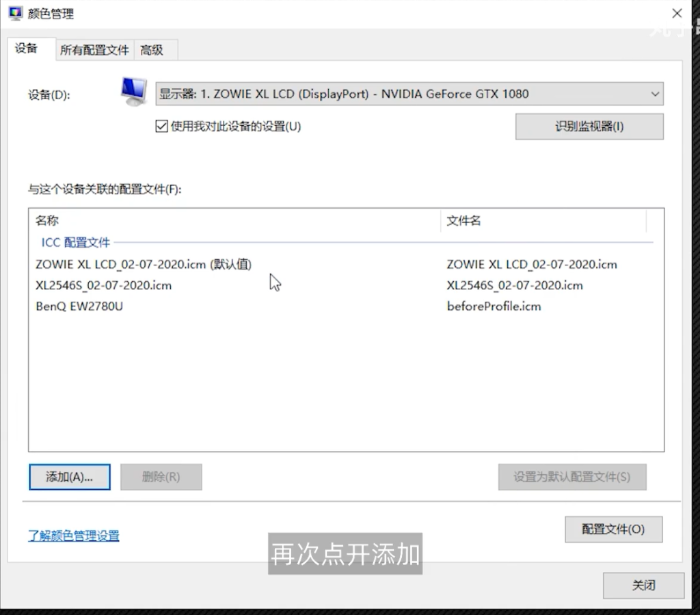Screen dimensions: 700x615
Task: Click the 名称 column header
Action: pos(234,221)
